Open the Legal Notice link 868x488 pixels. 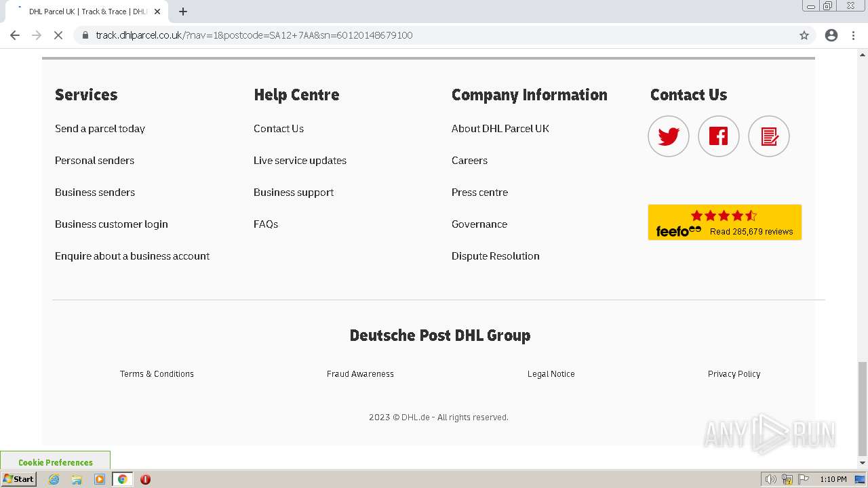pyautogui.click(x=551, y=374)
